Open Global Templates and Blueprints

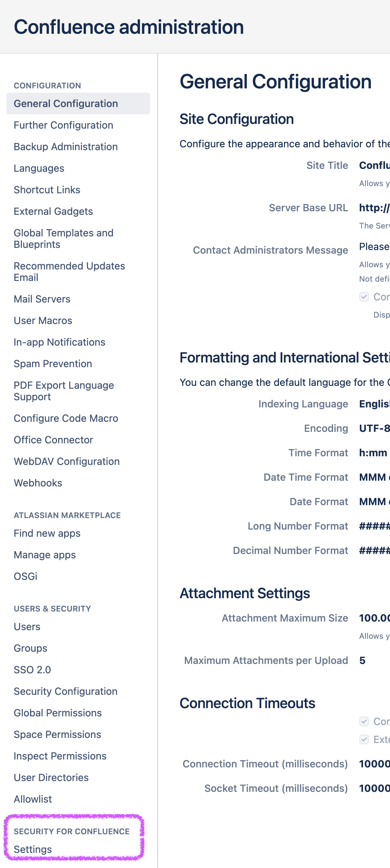(64, 239)
